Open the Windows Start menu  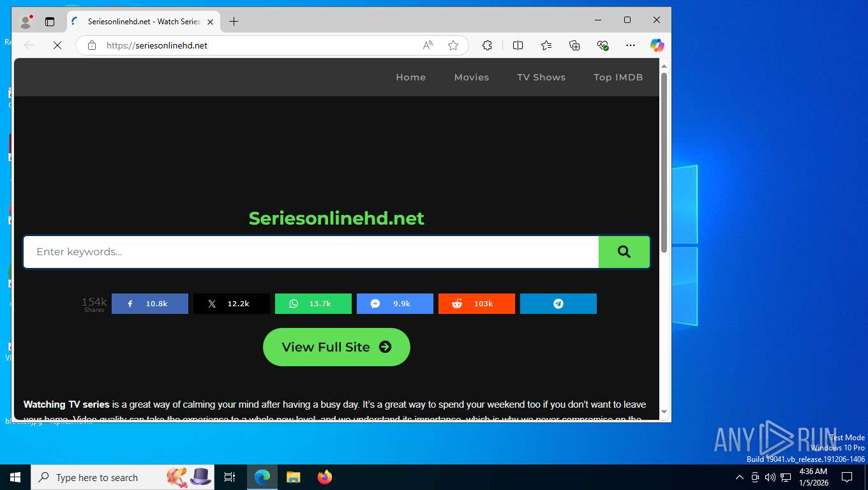(15, 477)
